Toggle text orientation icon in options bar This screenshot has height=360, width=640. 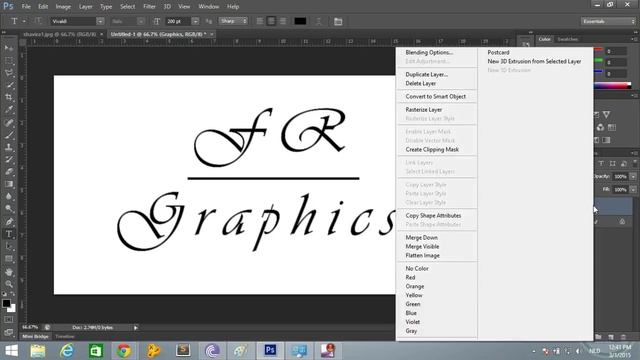[x=38, y=21]
